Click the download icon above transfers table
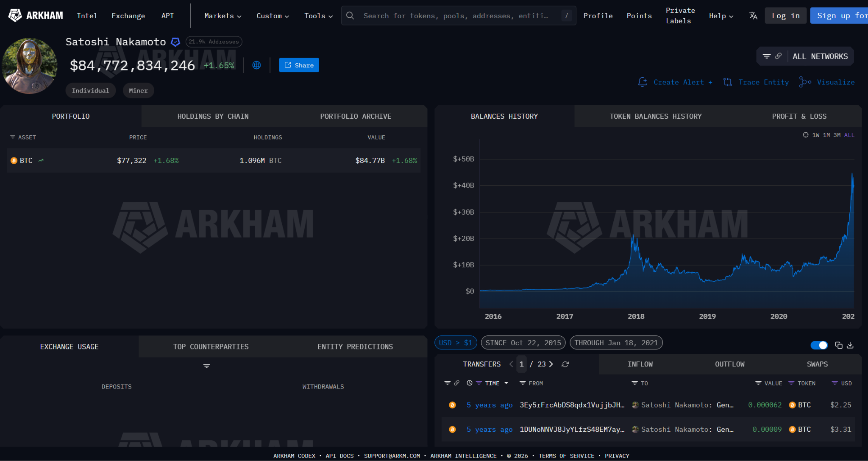This screenshot has width=868, height=461. point(850,345)
